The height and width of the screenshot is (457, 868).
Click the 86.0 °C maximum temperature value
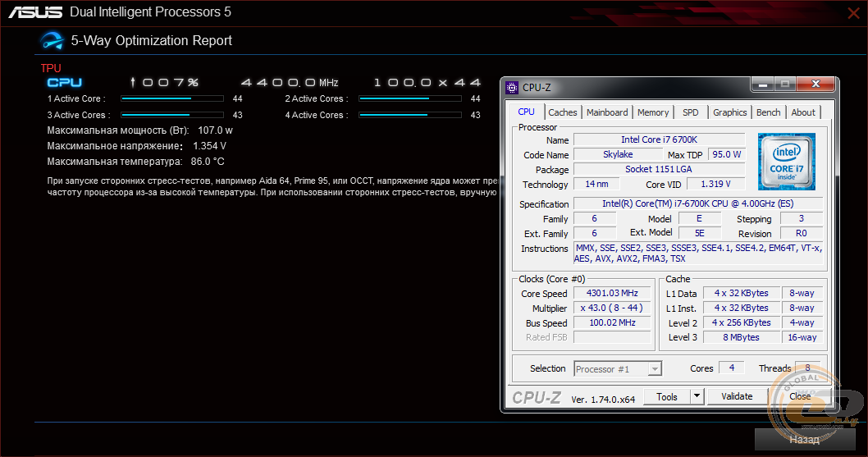(208, 162)
